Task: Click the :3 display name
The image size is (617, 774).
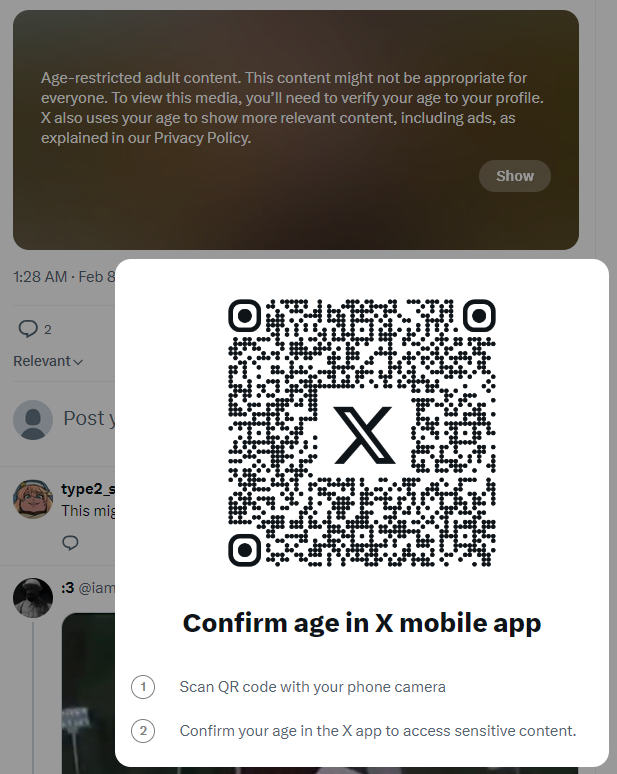Action: (68, 587)
